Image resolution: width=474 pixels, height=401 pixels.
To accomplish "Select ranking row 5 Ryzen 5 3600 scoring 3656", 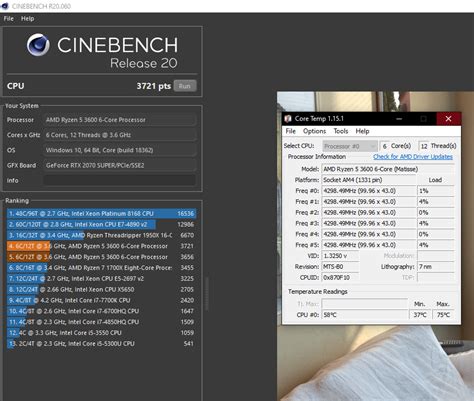I will point(101,257).
